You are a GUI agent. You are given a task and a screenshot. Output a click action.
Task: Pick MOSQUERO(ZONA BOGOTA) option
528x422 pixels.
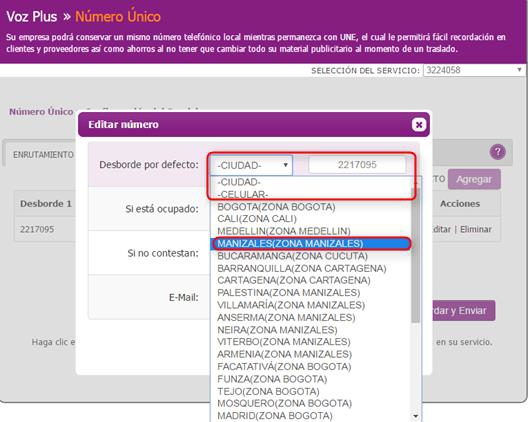[x=311, y=403]
